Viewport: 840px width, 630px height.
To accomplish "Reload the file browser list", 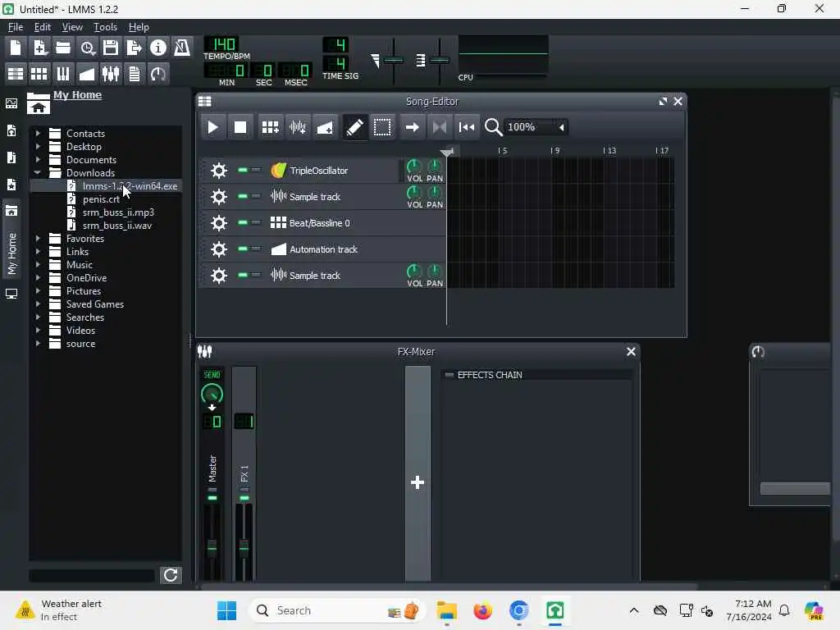I will 171,575.
